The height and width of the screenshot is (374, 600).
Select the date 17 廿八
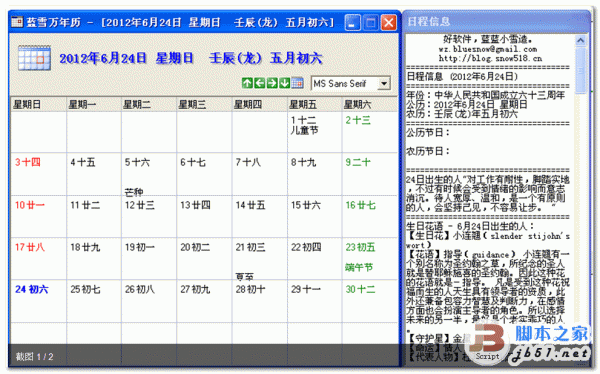click(38, 259)
